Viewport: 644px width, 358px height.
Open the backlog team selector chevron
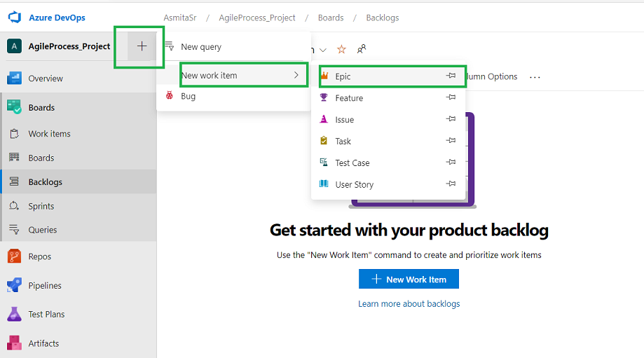click(323, 50)
